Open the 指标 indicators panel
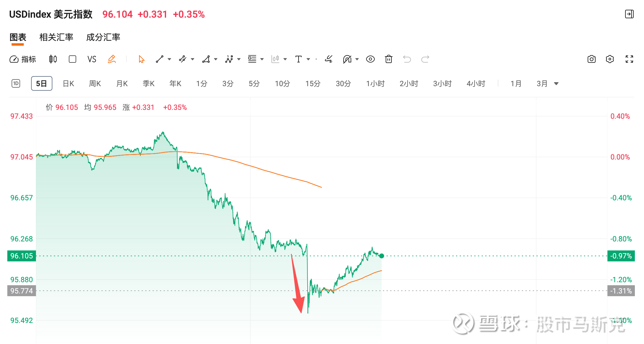The image size is (644, 344). (23, 59)
